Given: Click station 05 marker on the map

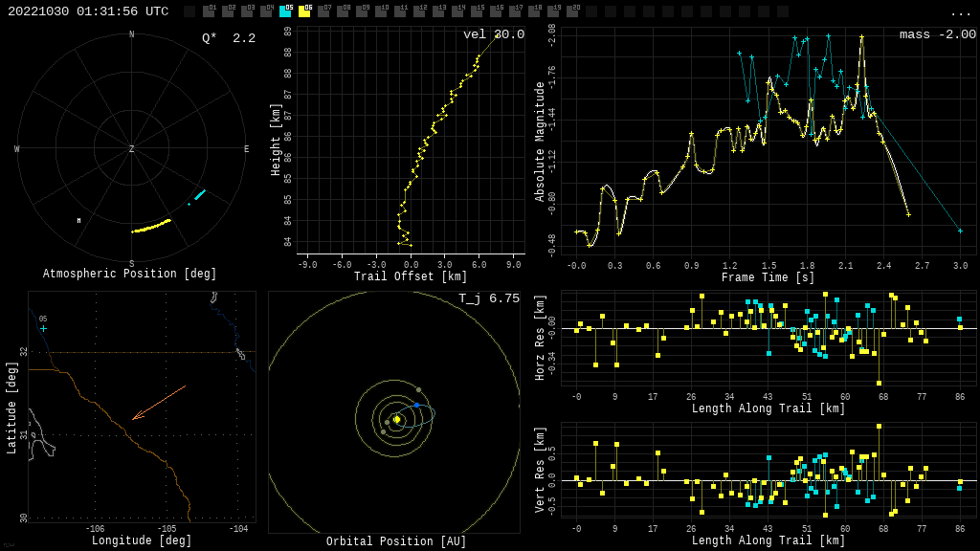Looking at the screenshot, I should [43, 328].
